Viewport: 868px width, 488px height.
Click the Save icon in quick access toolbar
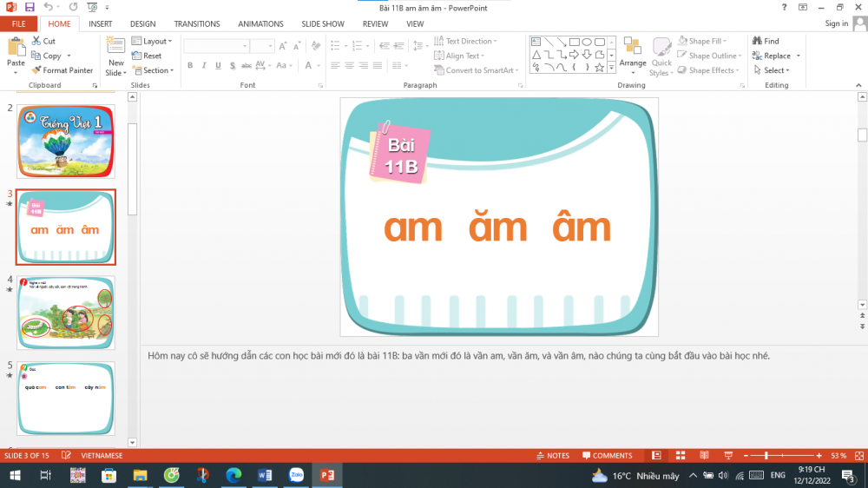[x=30, y=7]
